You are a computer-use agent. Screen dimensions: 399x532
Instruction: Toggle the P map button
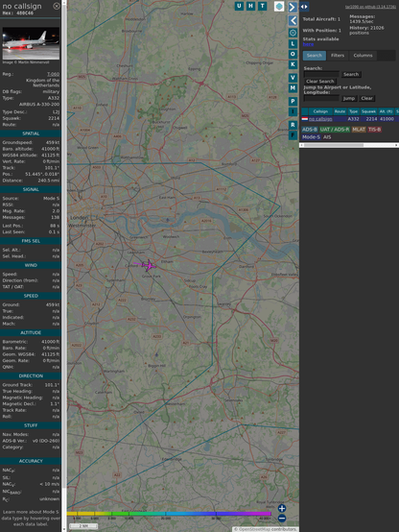coord(293,101)
